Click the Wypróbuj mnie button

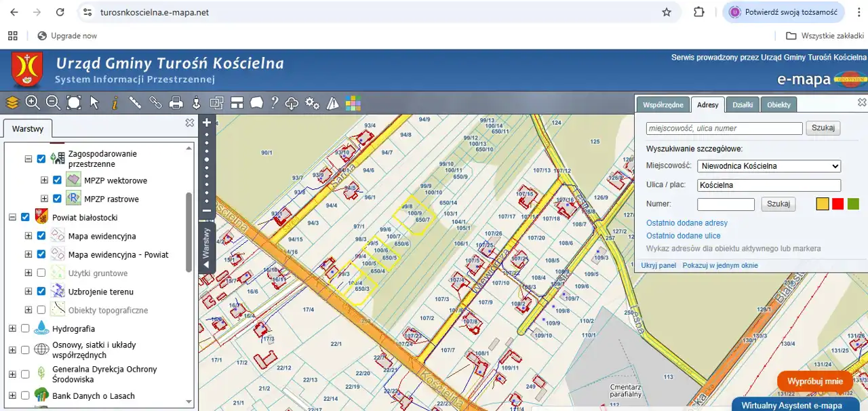pos(814,381)
